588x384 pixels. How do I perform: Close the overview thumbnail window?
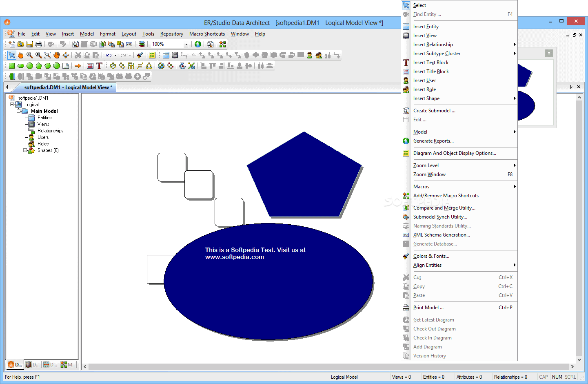tap(549, 54)
